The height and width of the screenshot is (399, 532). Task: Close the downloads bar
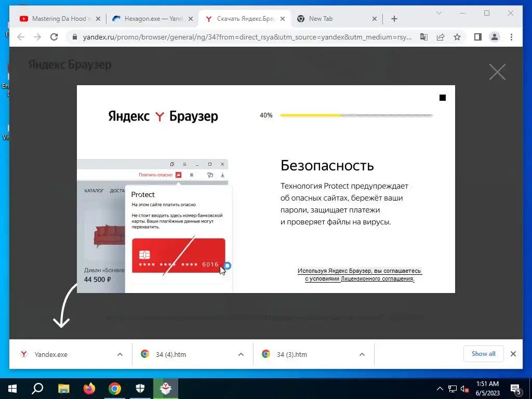513,354
